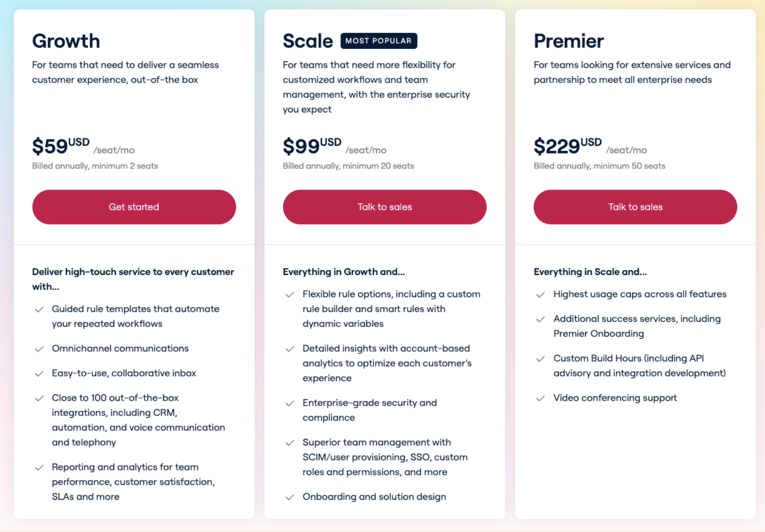Click the checkmark beside Detailed insights feature

(290, 349)
